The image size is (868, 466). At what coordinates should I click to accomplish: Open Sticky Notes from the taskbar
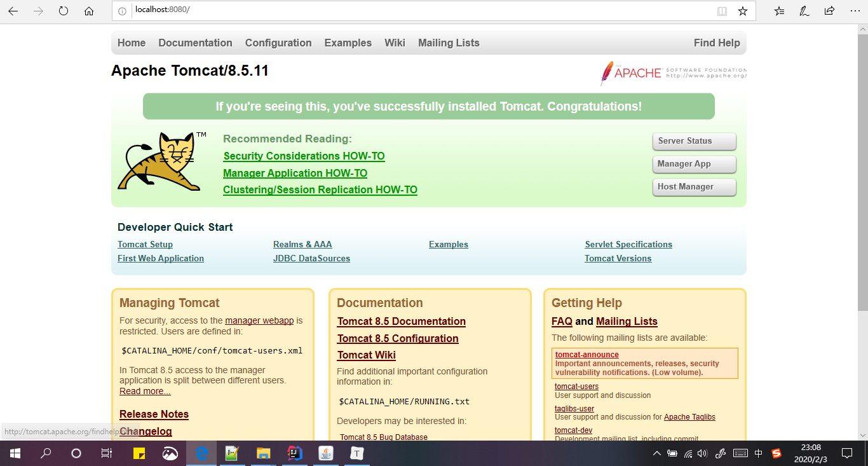(x=139, y=453)
